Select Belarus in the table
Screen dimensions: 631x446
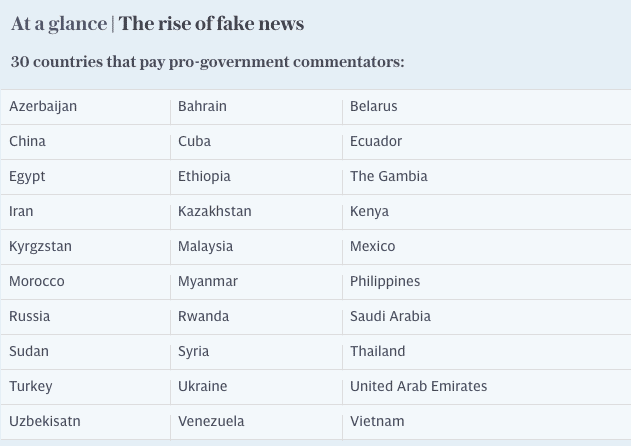pos(373,106)
